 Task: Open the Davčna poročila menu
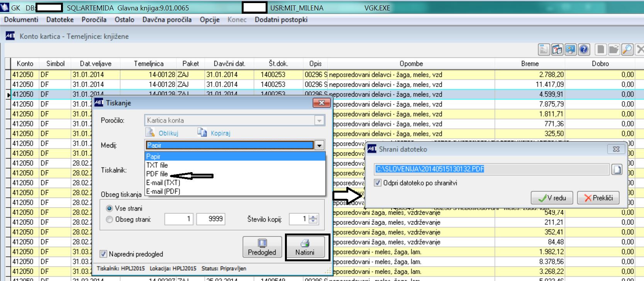167,20
